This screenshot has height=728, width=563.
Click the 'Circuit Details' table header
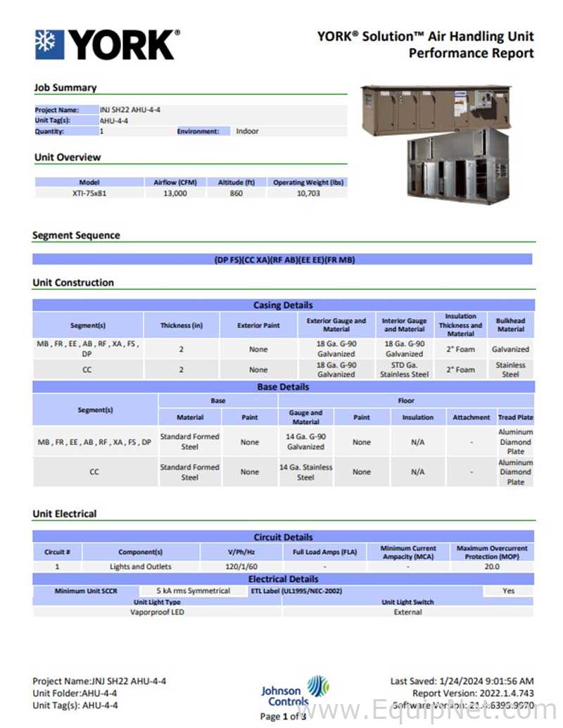click(283, 536)
